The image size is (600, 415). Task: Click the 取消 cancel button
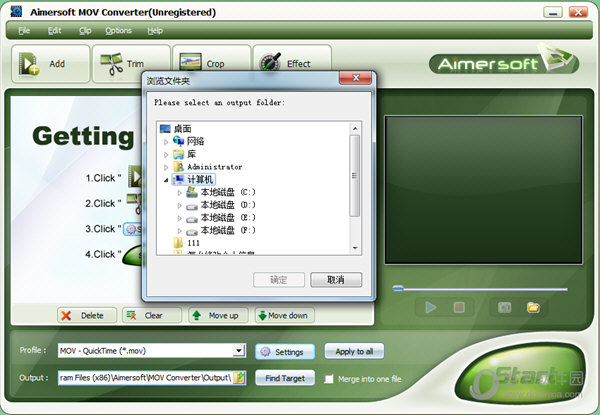(x=336, y=280)
